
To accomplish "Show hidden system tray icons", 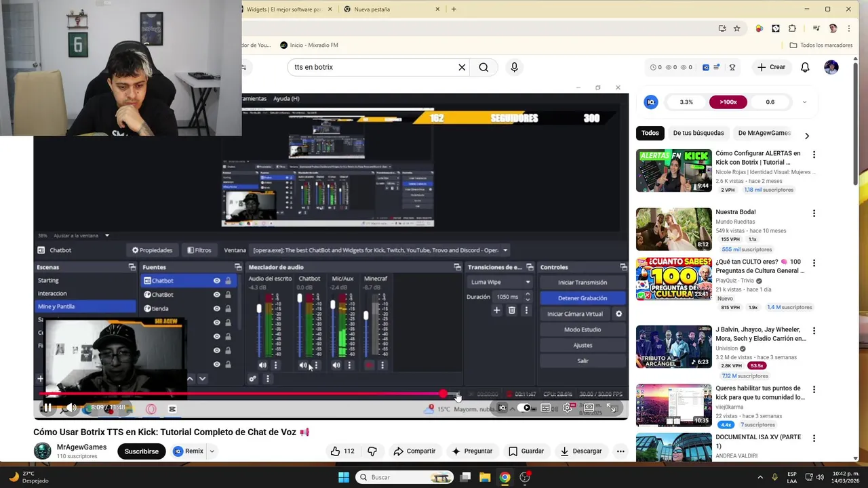I will pos(759,477).
